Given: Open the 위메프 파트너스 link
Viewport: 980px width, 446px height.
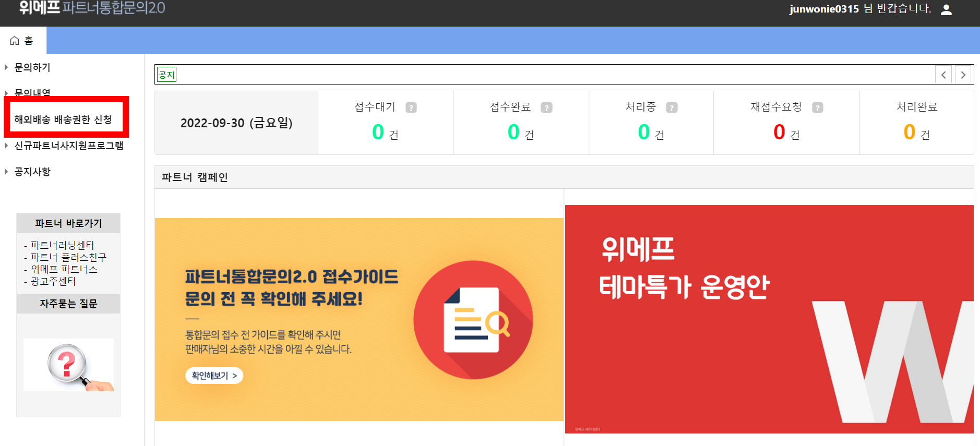Looking at the screenshot, I should 64,269.
